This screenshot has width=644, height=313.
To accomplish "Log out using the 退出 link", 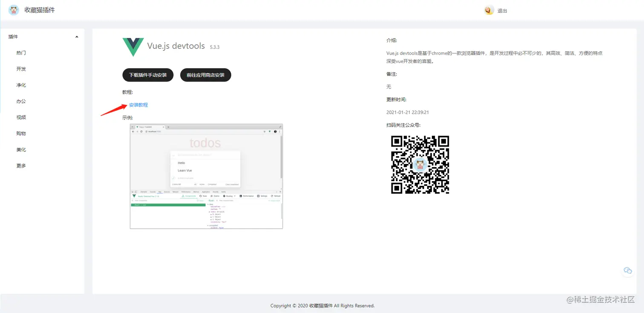I will (x=503, y=11).
